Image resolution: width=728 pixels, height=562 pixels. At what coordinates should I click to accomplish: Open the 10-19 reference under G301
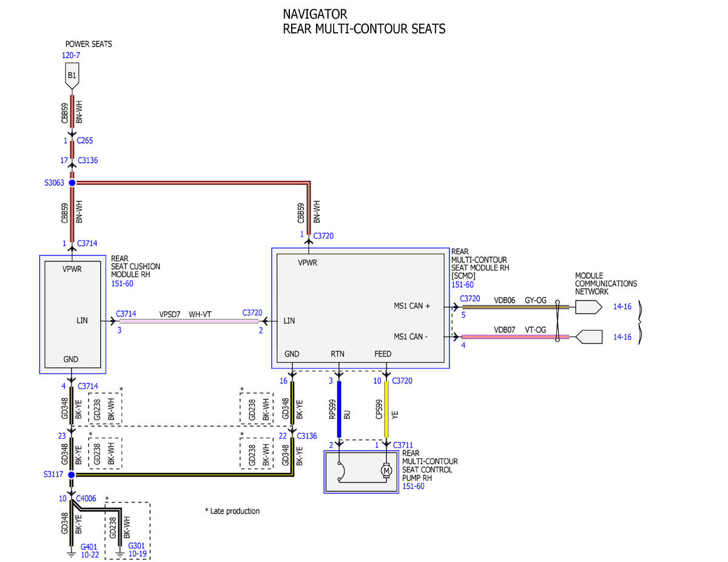pyautogui.click(x=138, y=554)
